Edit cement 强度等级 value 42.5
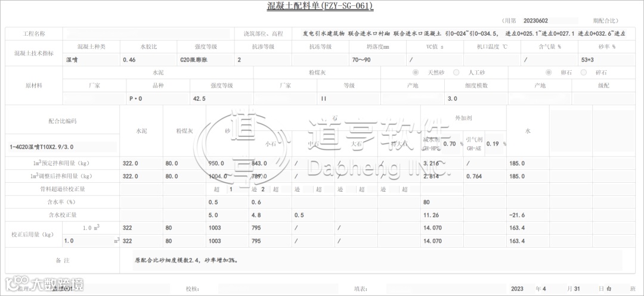The image size is (644, 296). tap(222, 99)
